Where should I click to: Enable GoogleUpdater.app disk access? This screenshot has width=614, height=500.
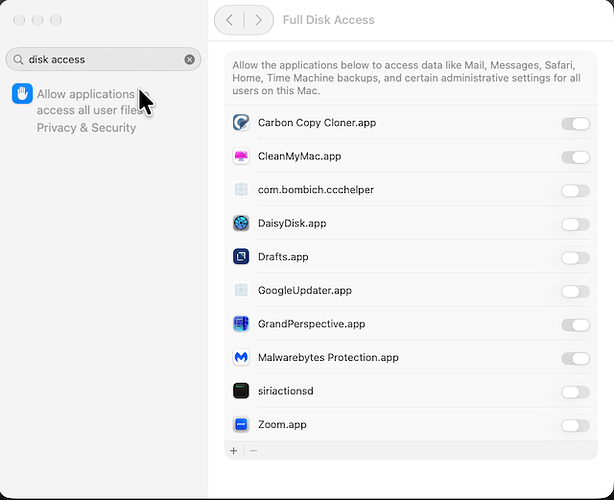pyautogui.click(x=575, y=291)
